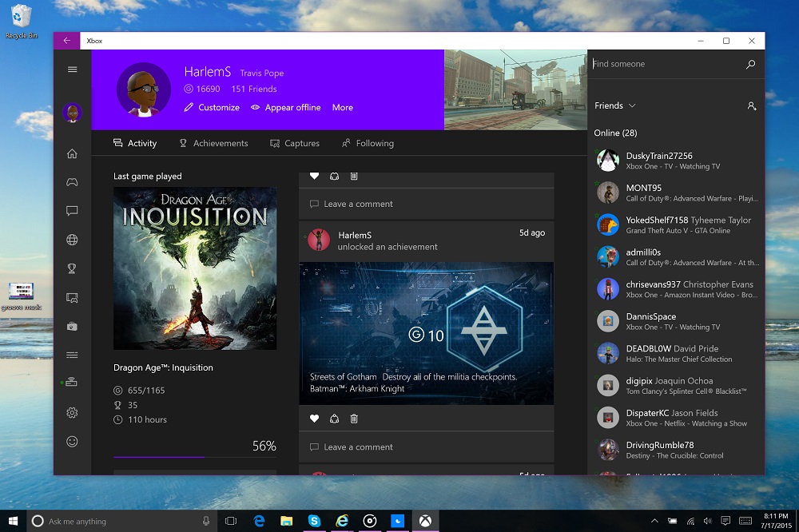Screen dimensions: 799x532
Task: Toggle Appear offline on the profile header
Action: click(x=286, y=108)
